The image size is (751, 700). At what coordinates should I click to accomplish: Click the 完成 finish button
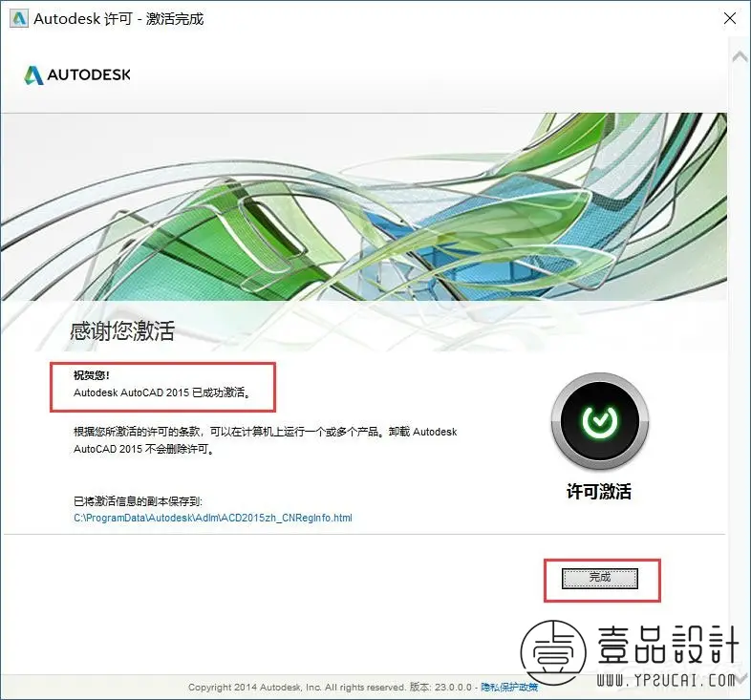[x=600, y=579]
